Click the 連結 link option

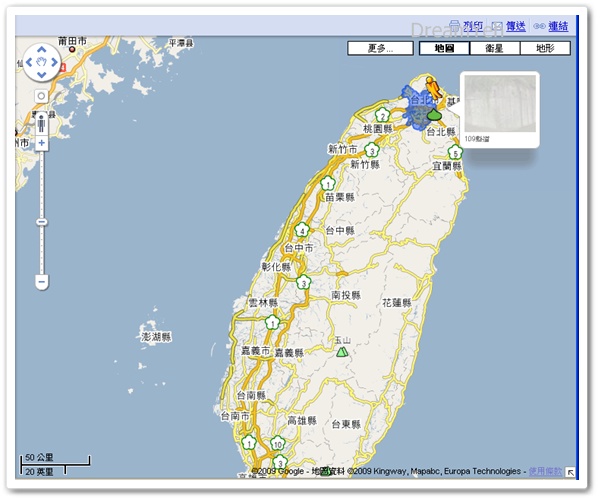[x=558, y=26]
